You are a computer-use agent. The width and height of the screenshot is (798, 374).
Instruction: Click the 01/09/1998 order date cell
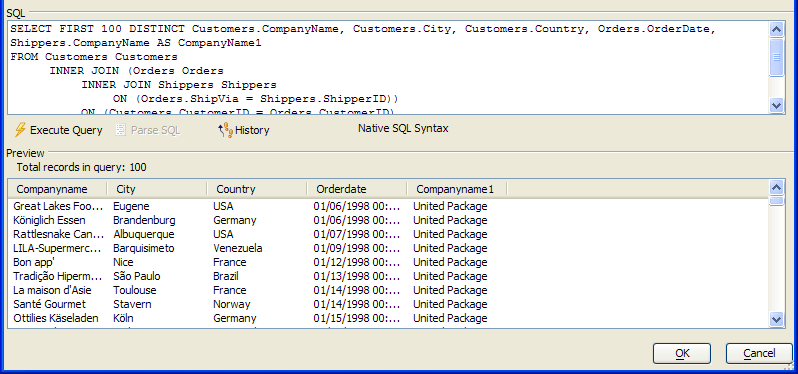[357, 248]
